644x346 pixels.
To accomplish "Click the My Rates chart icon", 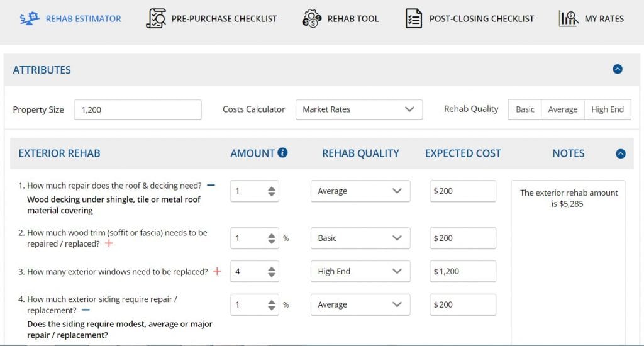I will (x=568, y=19).
